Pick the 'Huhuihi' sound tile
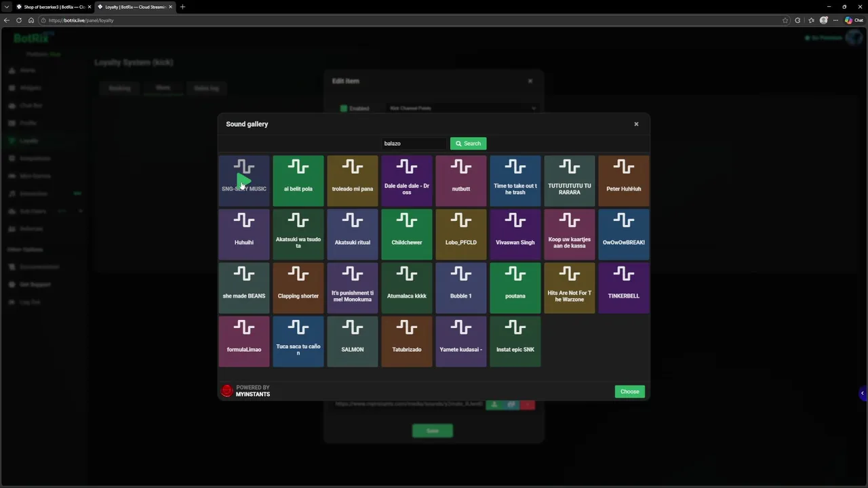Screen dimensions: 868x488 point(244,234)
